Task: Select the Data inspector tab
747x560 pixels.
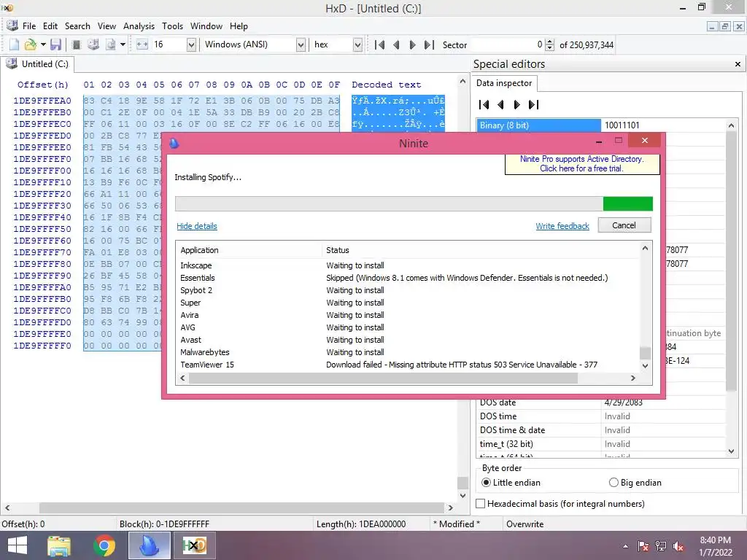Action: [x=504, y=83]
